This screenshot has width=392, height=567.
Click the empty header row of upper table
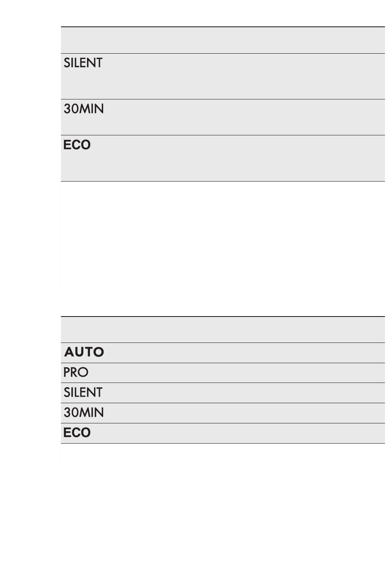(223, 40)
